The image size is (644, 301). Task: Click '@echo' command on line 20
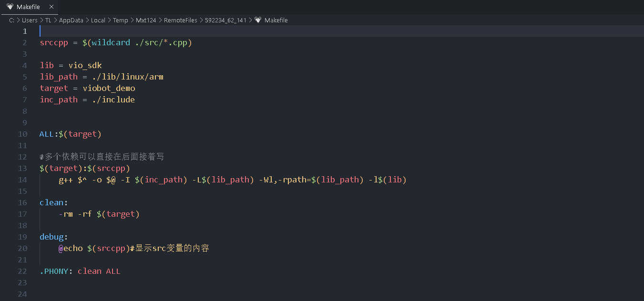pyautogui.click(x=71, y=248)
